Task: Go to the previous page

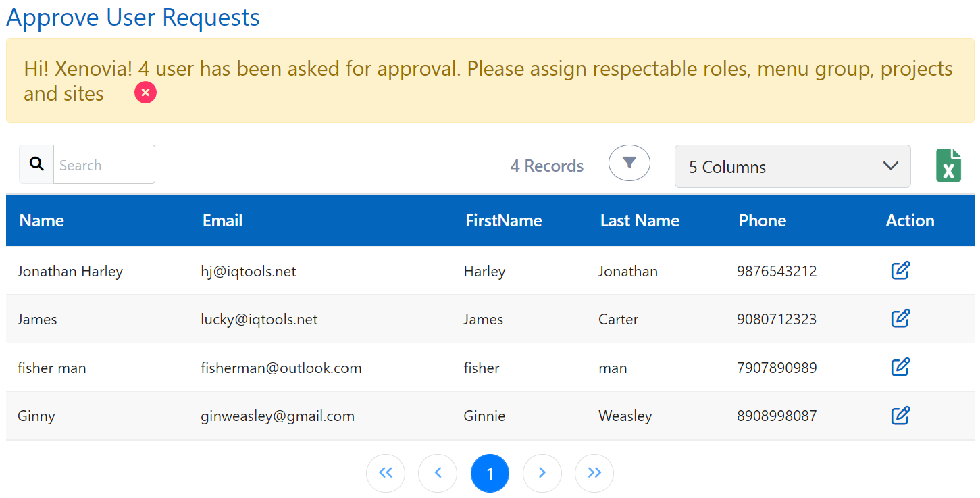Action: [438, 473]
